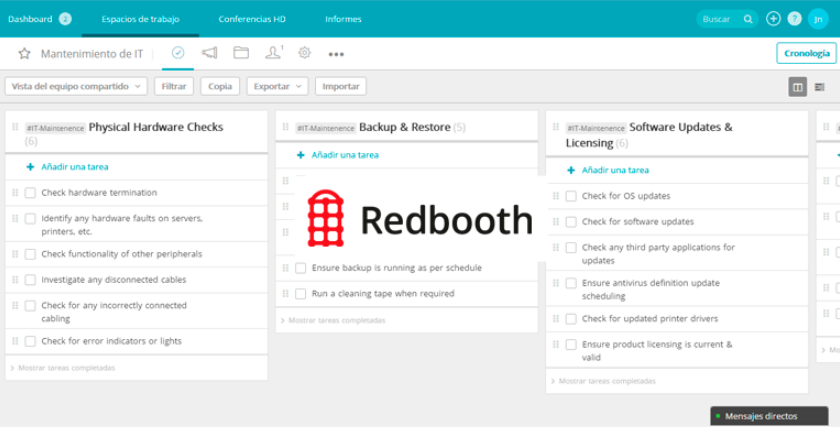Click drag handle beside Check for updated printer drivers
Viewport: 840px width, 427px height.
click(x=556, y=318)
